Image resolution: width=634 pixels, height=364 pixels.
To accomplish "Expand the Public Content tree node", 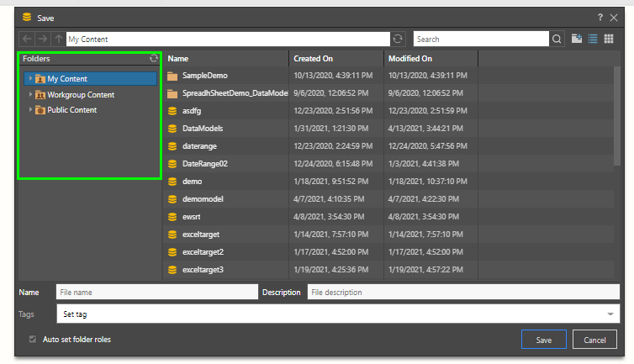I will tap(30, 110).
